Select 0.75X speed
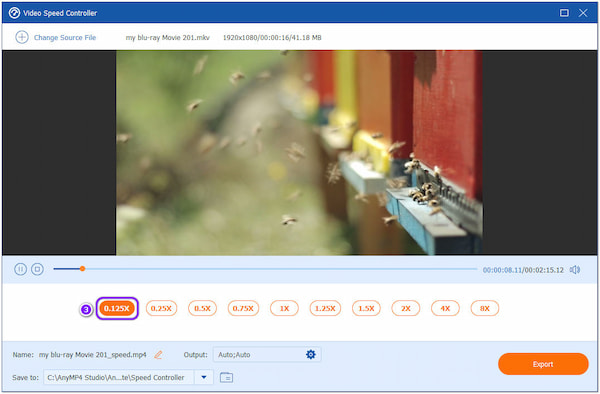This screenshot has height=394, width=600. (243, 308)
